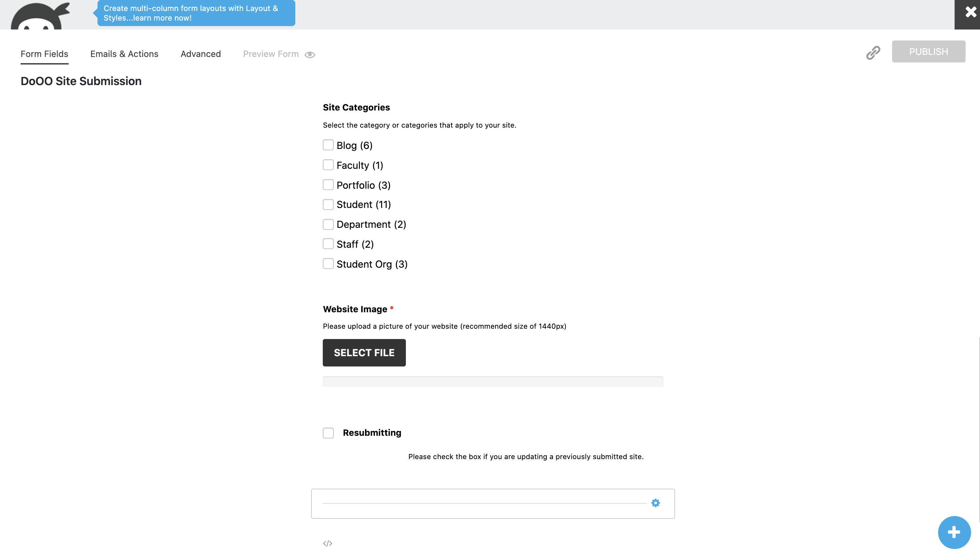980x560 pixels.
Task: Click the blue add field plus button
Action: pos(954,532)
